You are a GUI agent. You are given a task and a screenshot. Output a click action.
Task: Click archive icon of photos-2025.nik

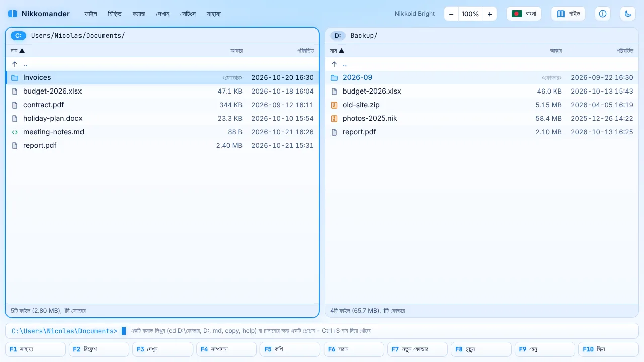[334, 119]
